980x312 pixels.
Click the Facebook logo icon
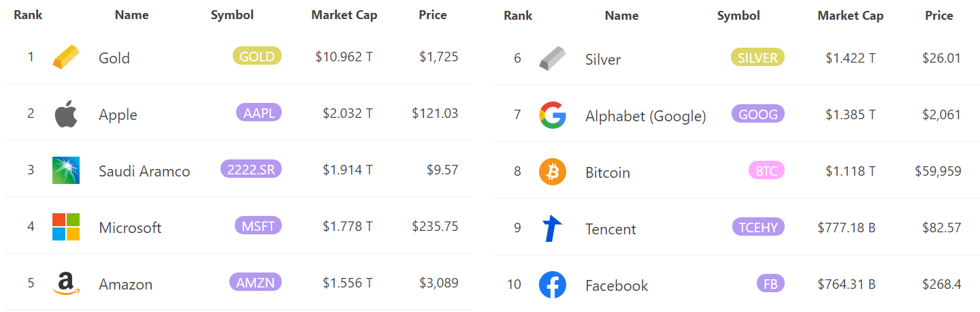pos(553,285)
